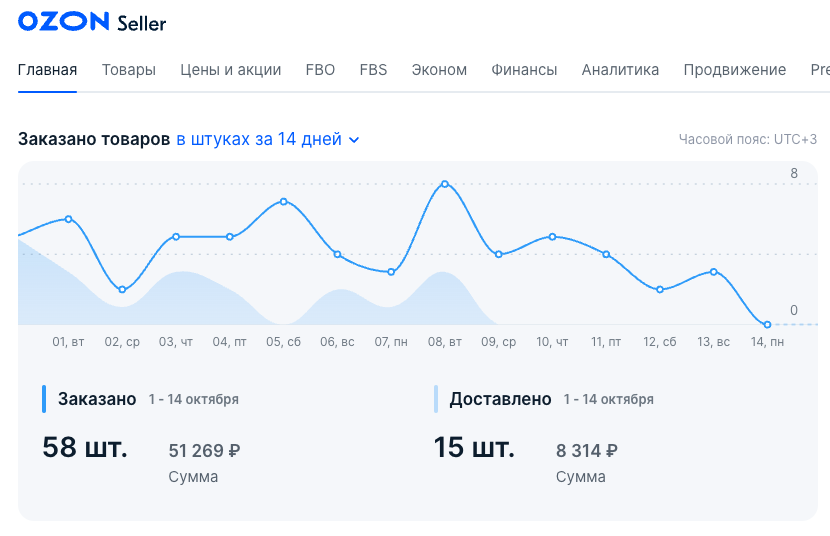The image size is (830, 536).
Task: Click the '15 шт.' delivered count
Action: click(x=474, y=447)
